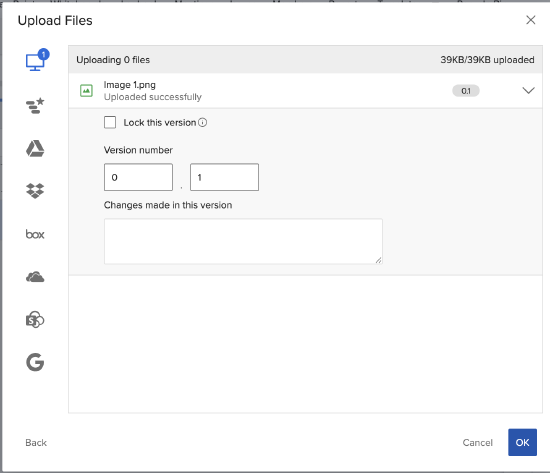Screen dimensions: 550x473
Task: Choose SharePoint as upload source
Action: [35, 320]
